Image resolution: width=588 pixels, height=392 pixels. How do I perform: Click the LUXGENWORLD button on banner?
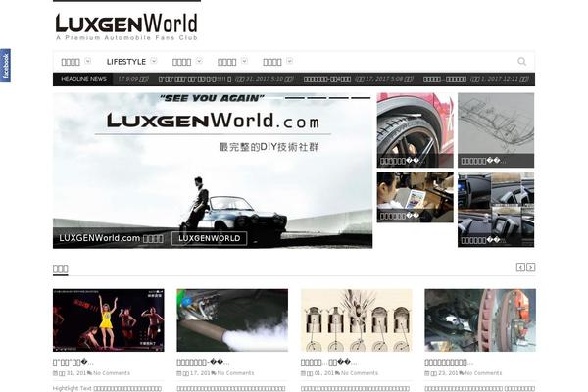click(210, 238)
